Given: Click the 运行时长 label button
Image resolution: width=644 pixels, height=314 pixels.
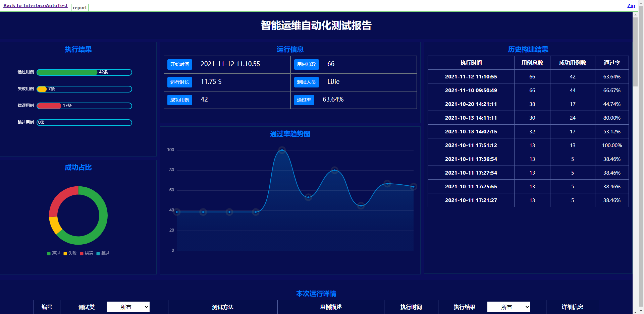Looking at the screenshot, I should [x=180, y=82].
